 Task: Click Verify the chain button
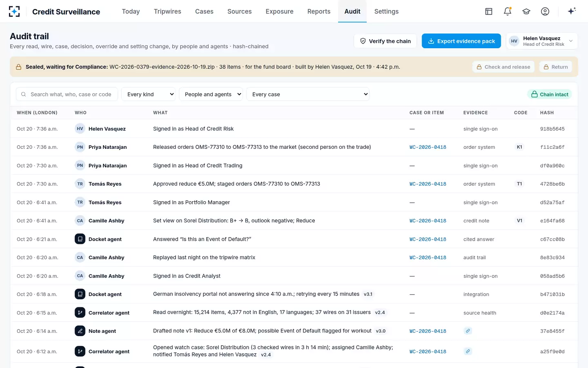(385, 41)
